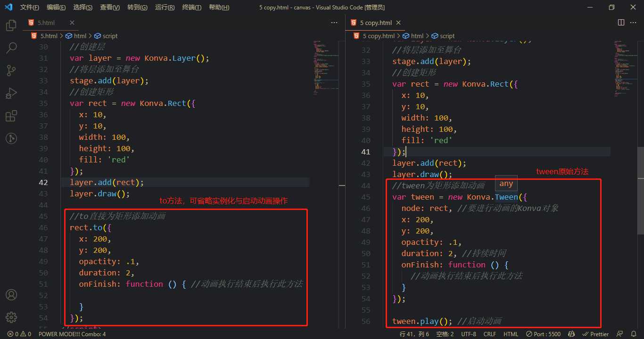Close the 5.html editor tab
Image resolution: width=644 pixels, height=339 pixels.
72,23
